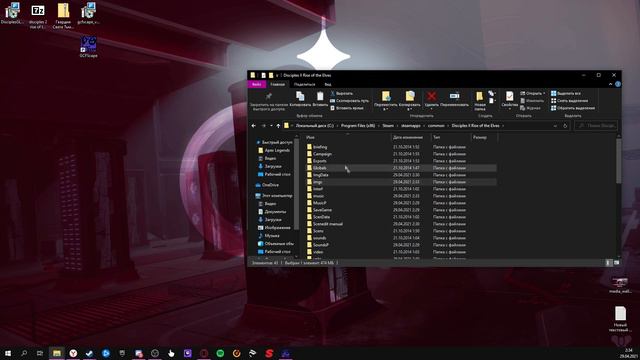Click the blue Help question mark icon
Image resolution: width=640 pixels, height=360 pixels.
coord(618,84)
